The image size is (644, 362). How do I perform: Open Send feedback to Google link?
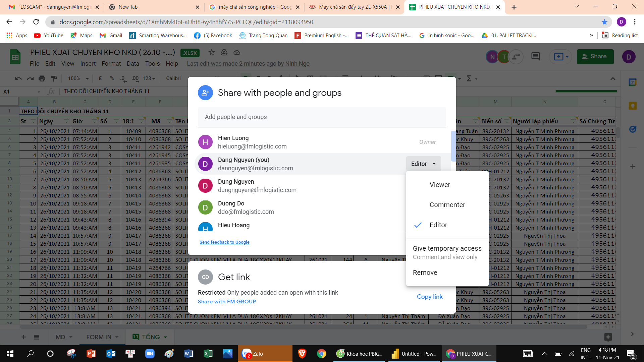pos(224,242)
